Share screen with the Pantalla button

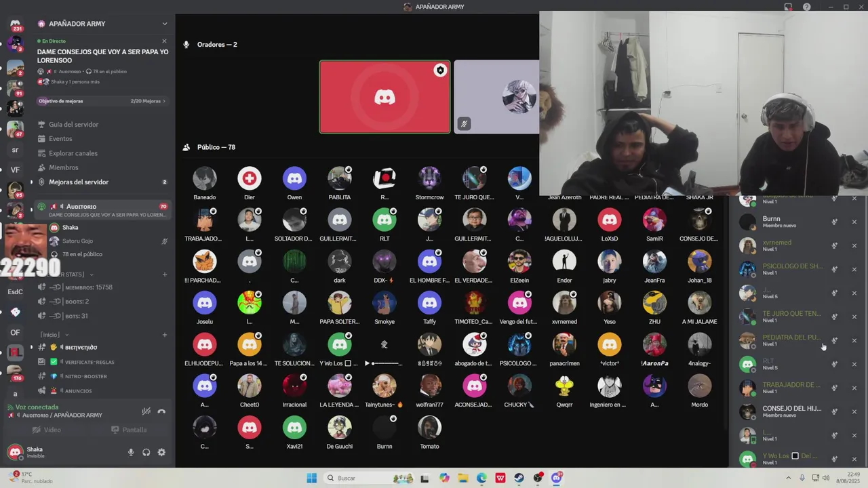129,430
